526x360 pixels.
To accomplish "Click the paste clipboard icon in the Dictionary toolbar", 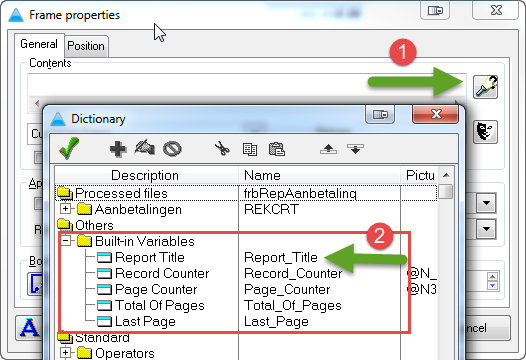I will 277,149.
